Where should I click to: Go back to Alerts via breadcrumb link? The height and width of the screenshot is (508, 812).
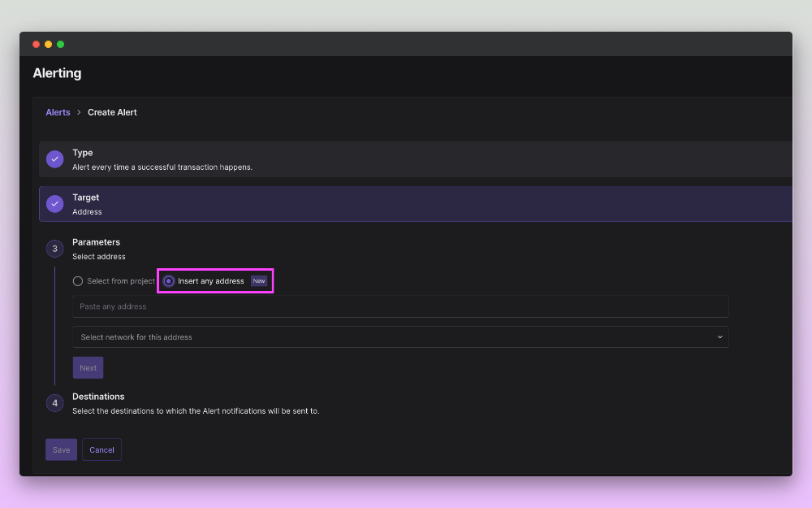pyautogui.click(x=58, y=112)
